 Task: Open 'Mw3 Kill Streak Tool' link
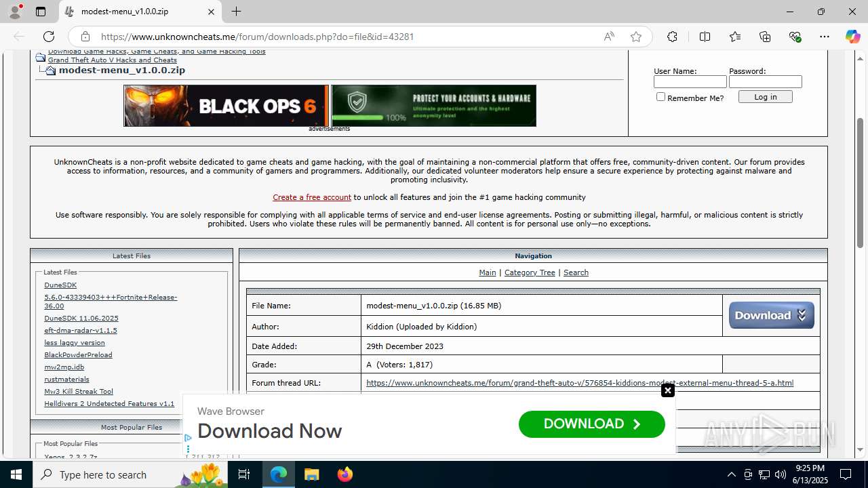tap(79, 392)
